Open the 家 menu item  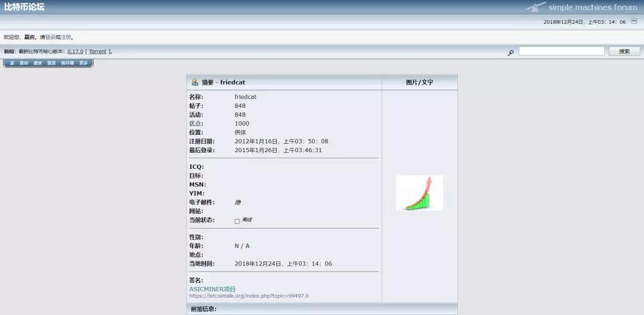click(12, 63)
